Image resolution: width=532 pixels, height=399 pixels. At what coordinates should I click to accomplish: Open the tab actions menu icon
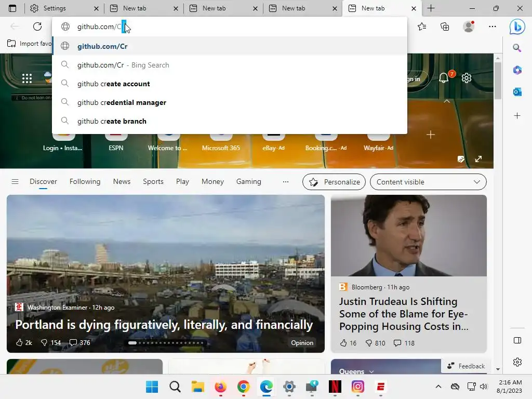point(12,8)
